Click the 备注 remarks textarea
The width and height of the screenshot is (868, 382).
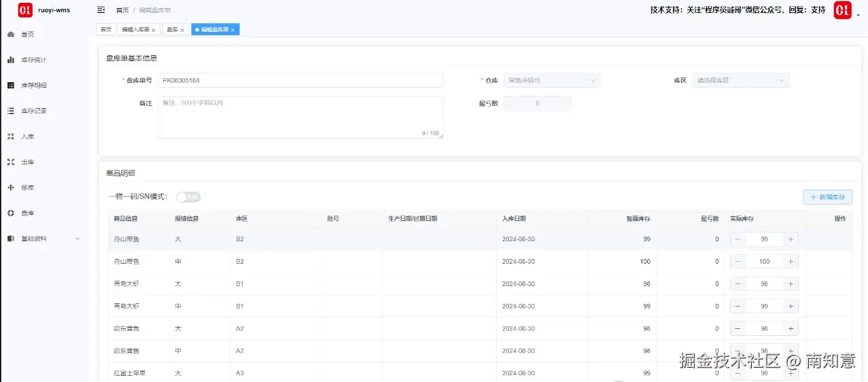click(300, 117)
